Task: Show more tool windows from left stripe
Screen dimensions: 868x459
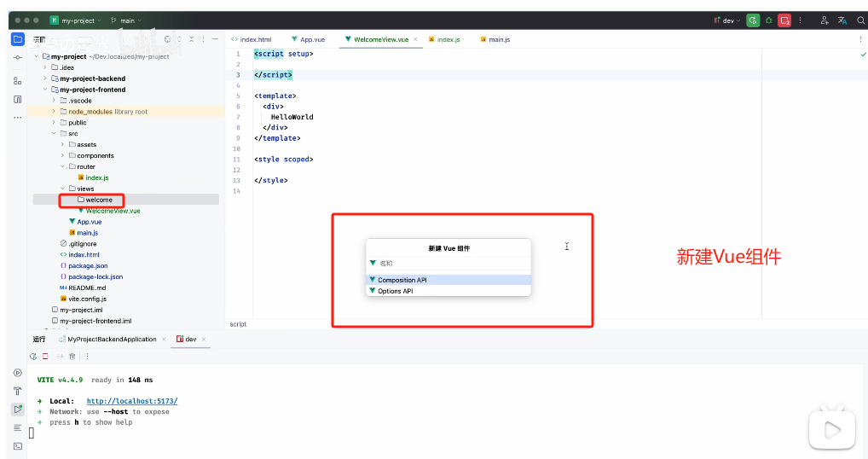Action: 18,118
